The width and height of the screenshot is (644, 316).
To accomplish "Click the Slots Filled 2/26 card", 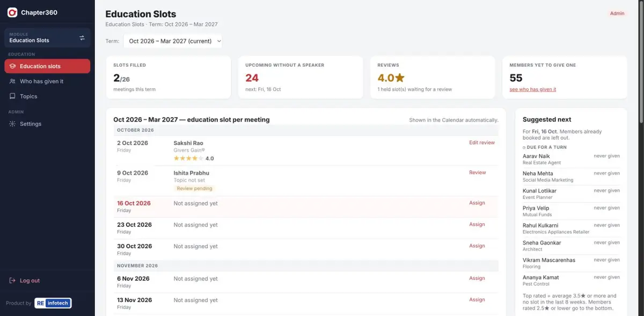I will coord(169,77).
